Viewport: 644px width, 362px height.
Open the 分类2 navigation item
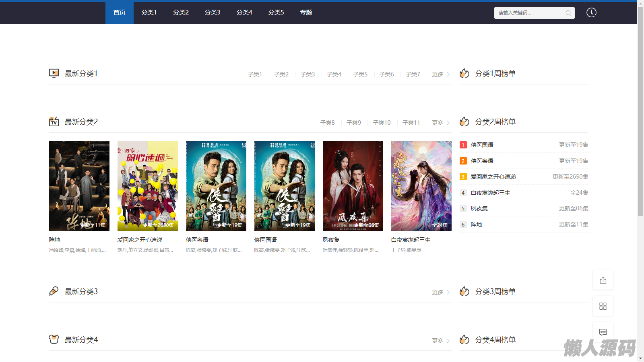[181, 12]
